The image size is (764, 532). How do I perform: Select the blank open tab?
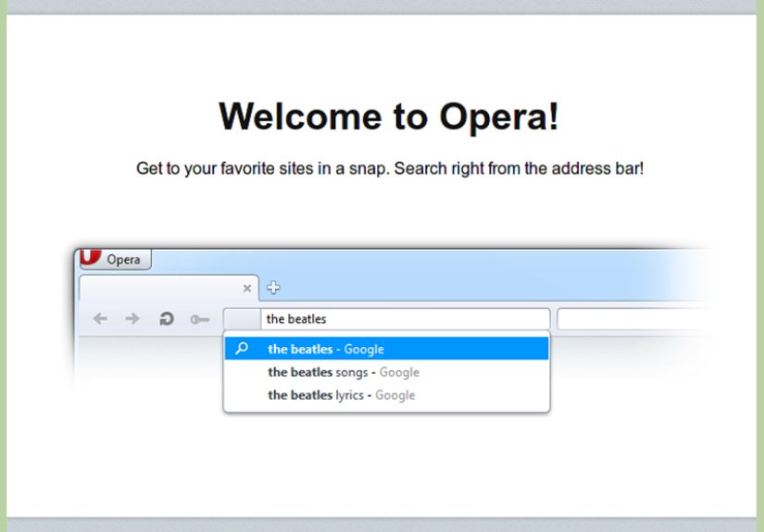169,288
